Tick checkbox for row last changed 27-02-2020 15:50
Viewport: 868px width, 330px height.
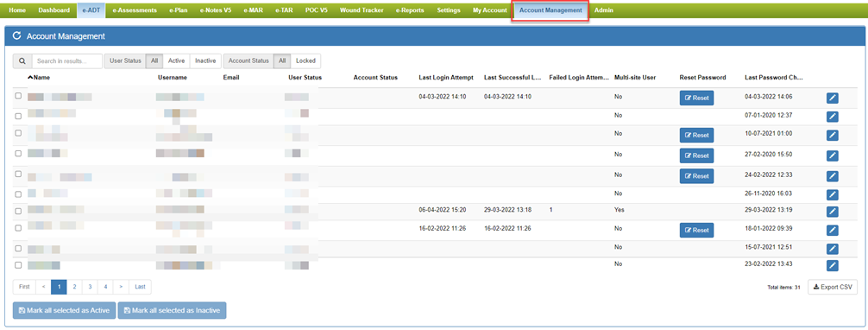pos(18,153)
